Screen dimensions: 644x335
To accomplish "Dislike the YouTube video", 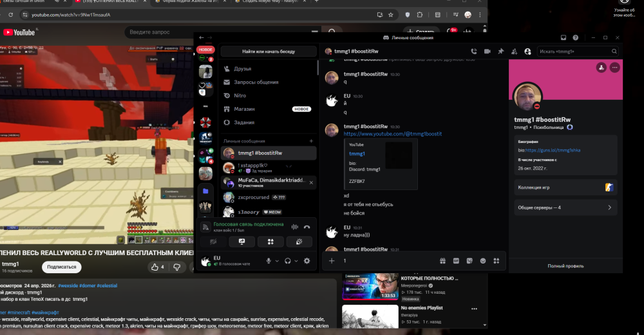I will point(177,267).
